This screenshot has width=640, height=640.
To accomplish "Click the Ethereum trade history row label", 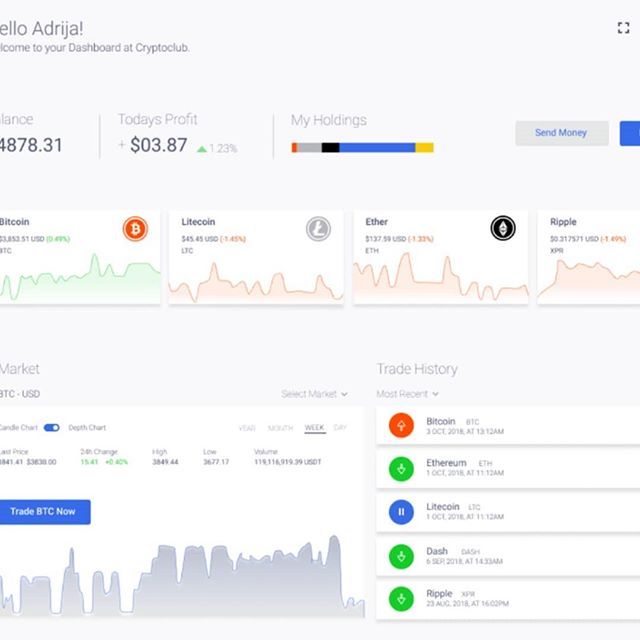I will tap(446, 463).
